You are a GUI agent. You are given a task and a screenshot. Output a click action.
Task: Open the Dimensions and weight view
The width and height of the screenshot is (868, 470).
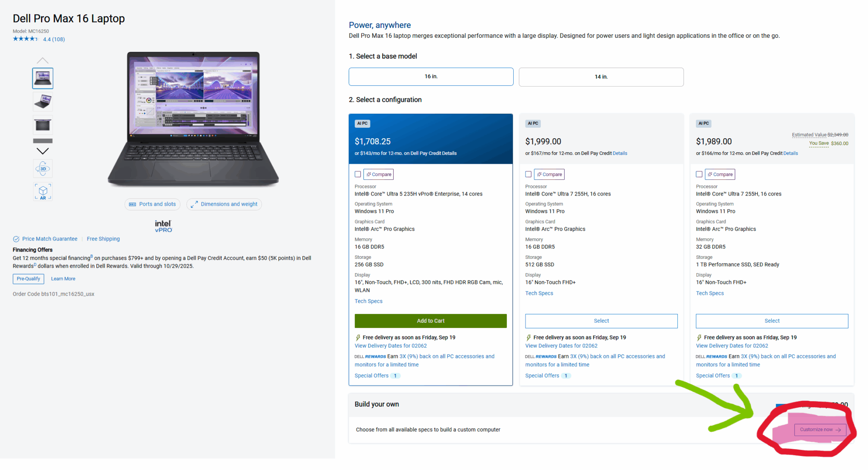(224, 204)
